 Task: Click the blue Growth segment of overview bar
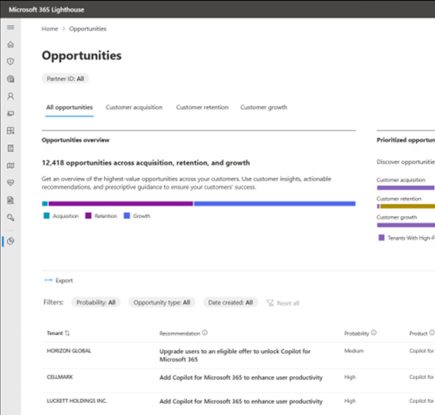pos(275,203)
